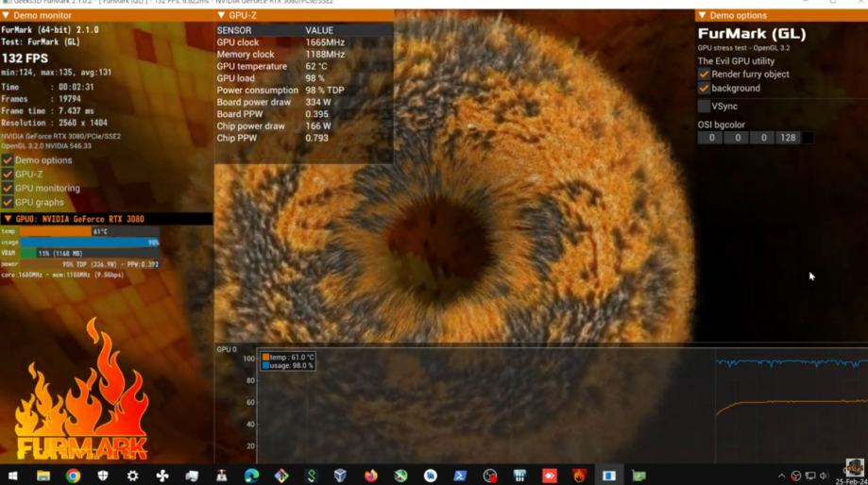The height and width of the screenshot is (485, 868).
Task: Click the Board power draw 334 W value
Action: tap(318, 102)
